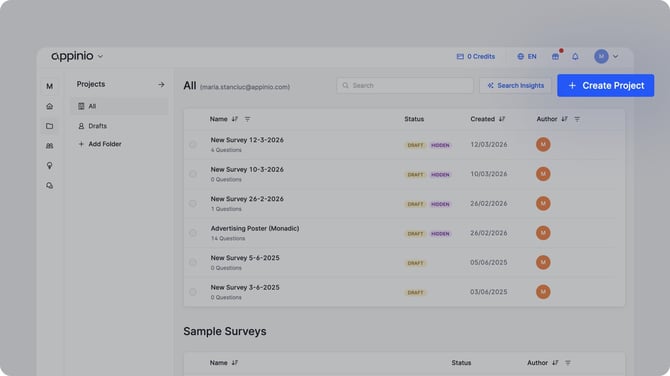Click the Create Project button
This screenshot has width=670, height=376.
[605, 85]
